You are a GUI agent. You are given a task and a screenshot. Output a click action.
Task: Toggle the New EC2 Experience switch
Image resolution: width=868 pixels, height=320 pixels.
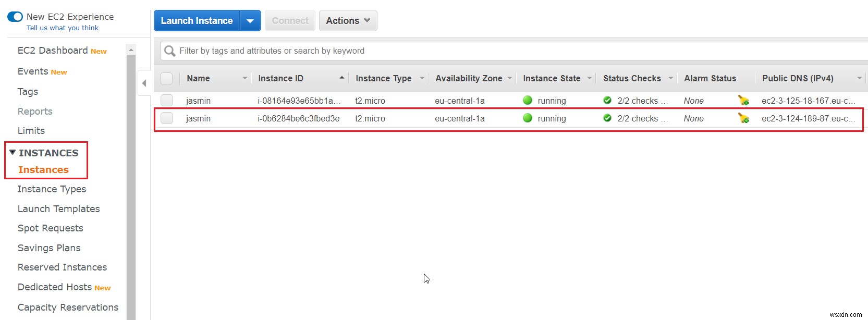coord(15,17)
